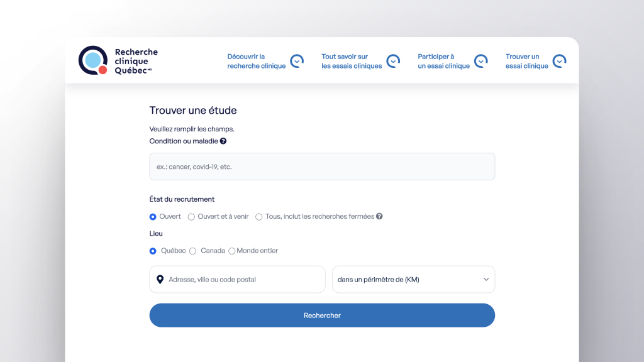This screenshot has height=362, width=644.
Task: Click help icon beside recherches fermées option
Action: [x=379, y=216]
